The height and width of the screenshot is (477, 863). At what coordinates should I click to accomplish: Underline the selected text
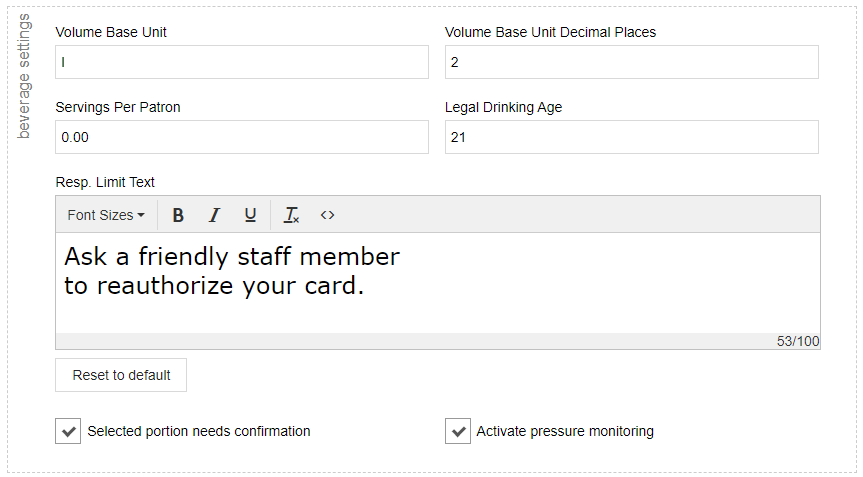(x=250, y=215)
